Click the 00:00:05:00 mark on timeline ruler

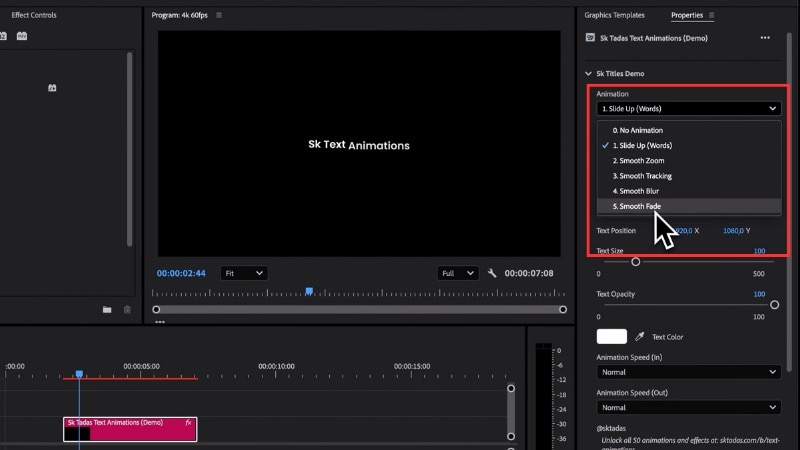(x=141, y=366)
